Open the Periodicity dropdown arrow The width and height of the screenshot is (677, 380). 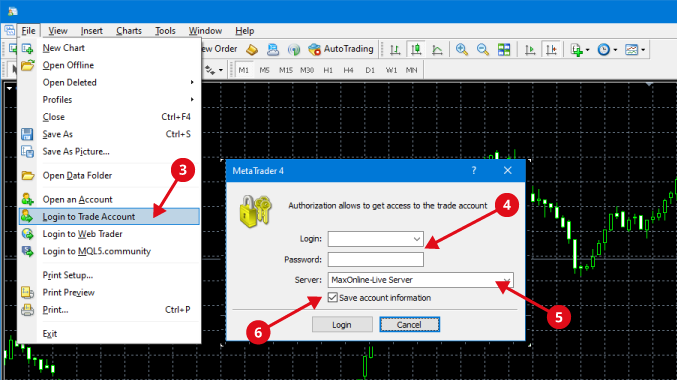(615, 50)
